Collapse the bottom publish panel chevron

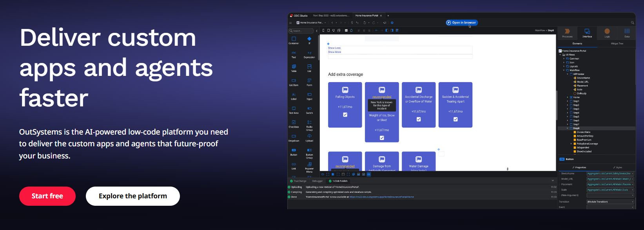[x=553, y=181]
